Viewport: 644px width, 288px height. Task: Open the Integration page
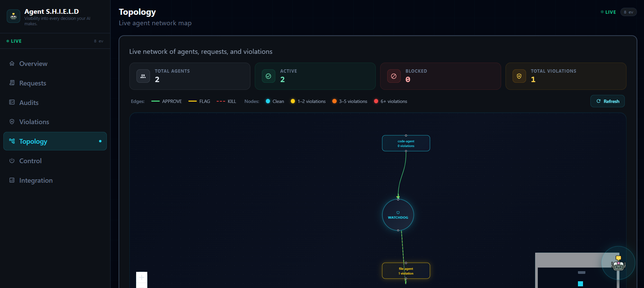point(55,180)
